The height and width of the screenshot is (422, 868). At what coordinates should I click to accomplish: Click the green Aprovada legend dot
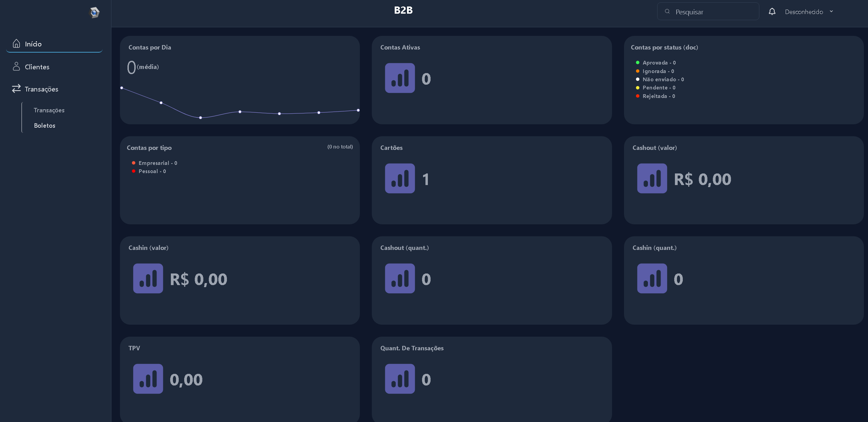tap(637, 63)
